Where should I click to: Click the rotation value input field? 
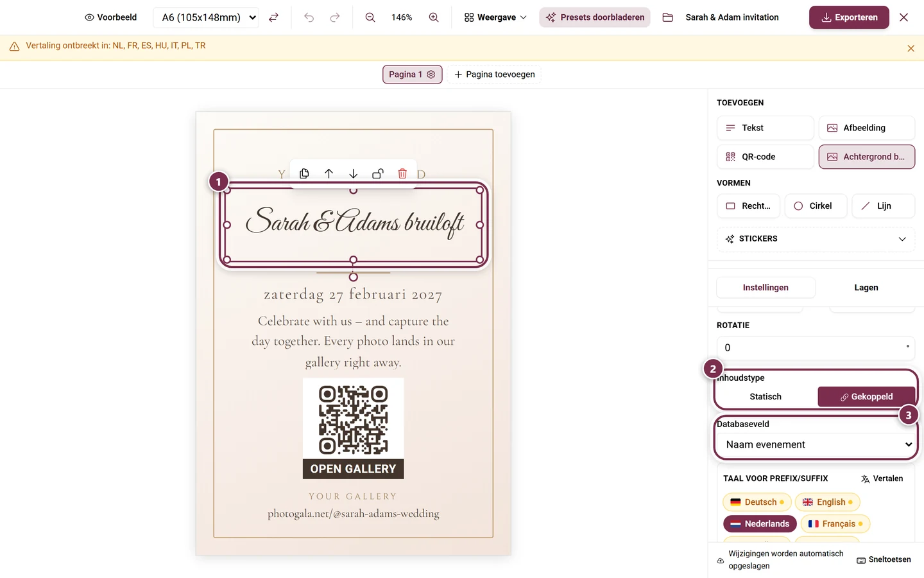(816, 347)
